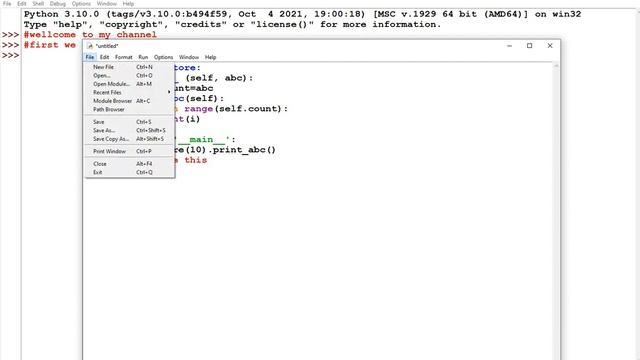Click the "range(self.count):" code text
The height and width of the screenshot is (360, 640).
tap(236, 109)
